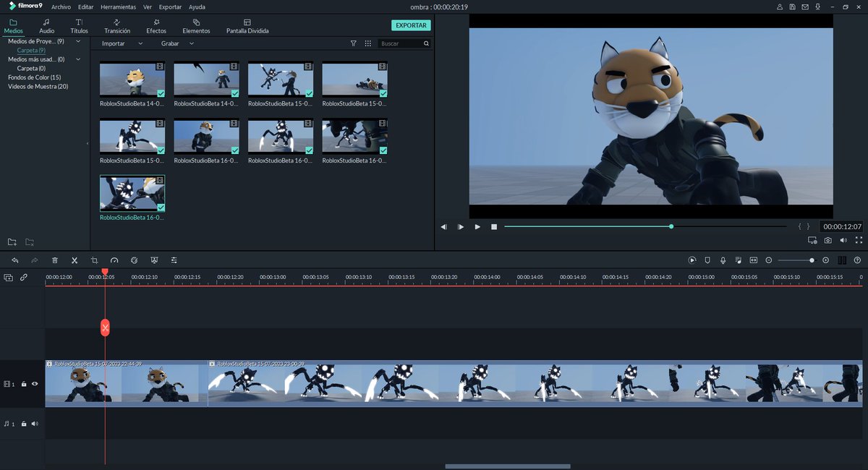Adjust preview volume speaker icon
Screen dimensions: 868x470
point(843,240)
